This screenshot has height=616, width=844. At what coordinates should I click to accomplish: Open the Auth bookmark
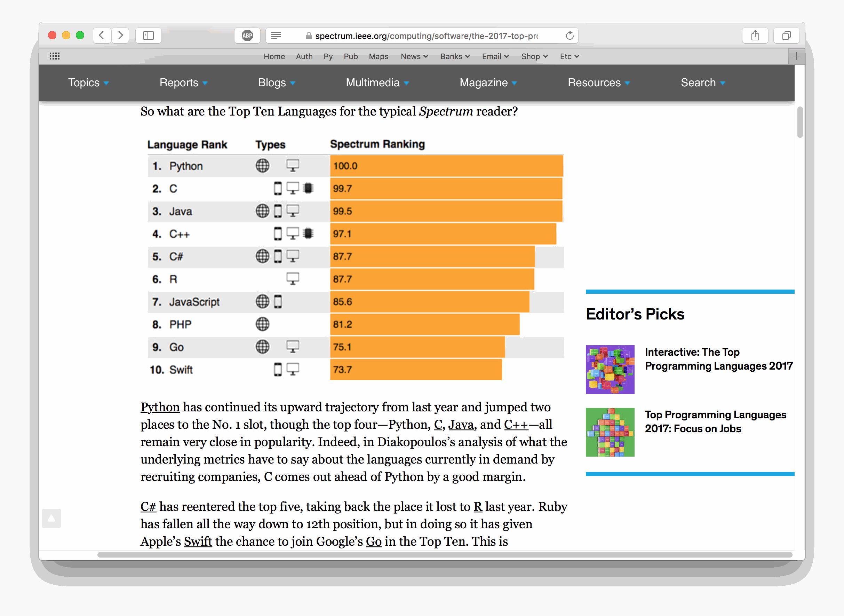pyautogui.click(x=304, y=56)
